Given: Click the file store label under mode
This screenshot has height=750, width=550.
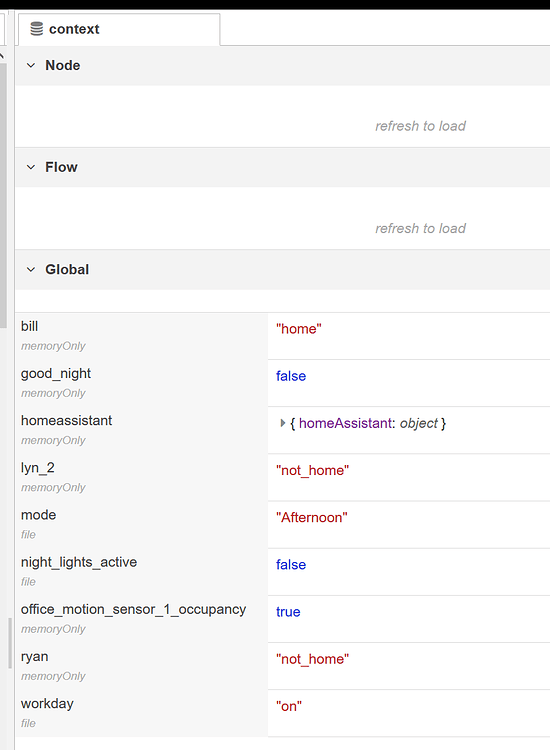Looking at the screenshot, I should (x=28, y=534).
